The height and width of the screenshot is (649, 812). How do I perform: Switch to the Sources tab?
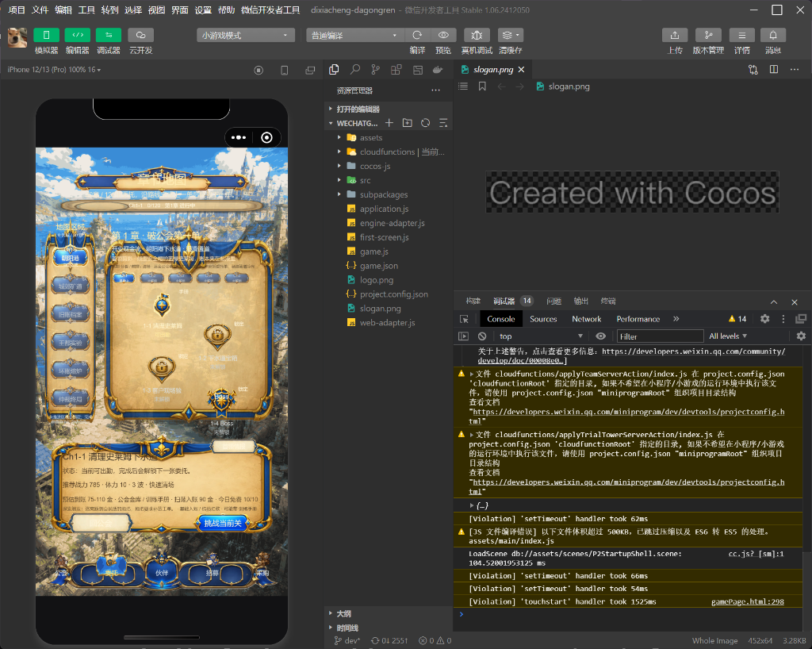(x=543, y=319)
